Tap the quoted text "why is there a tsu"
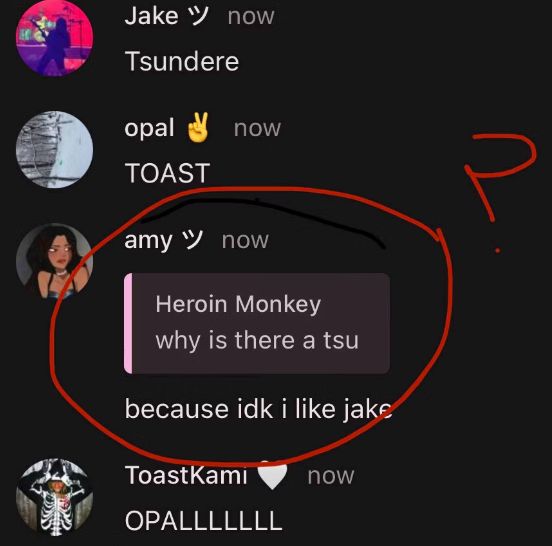The image size is (552, 546). click(257, 341)
